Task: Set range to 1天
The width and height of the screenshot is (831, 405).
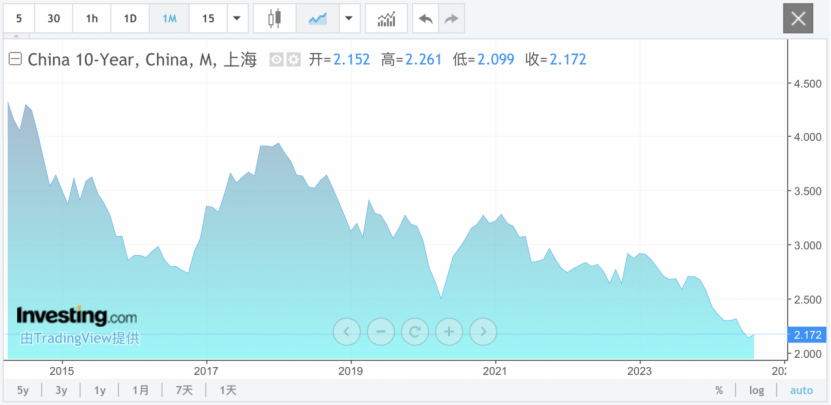Action: click(228, 391)
